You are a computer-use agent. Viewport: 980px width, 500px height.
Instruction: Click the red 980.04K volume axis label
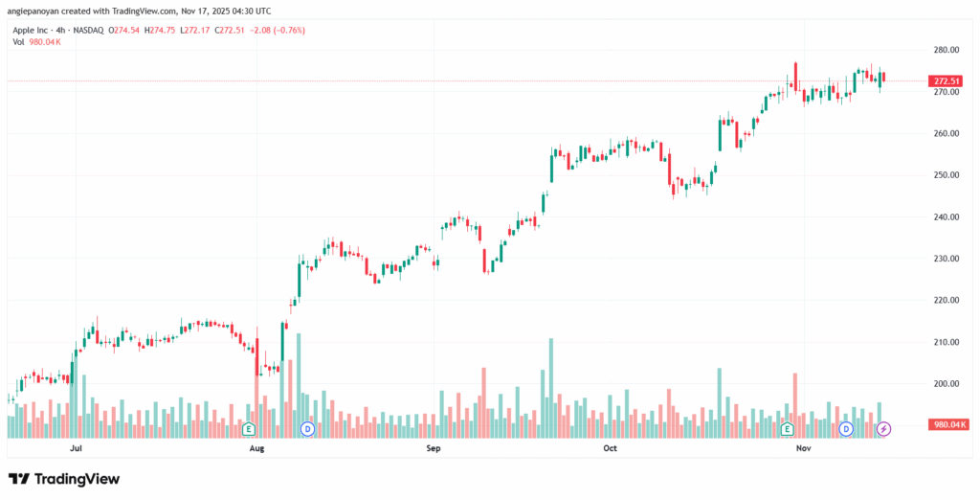pos(949,424)
